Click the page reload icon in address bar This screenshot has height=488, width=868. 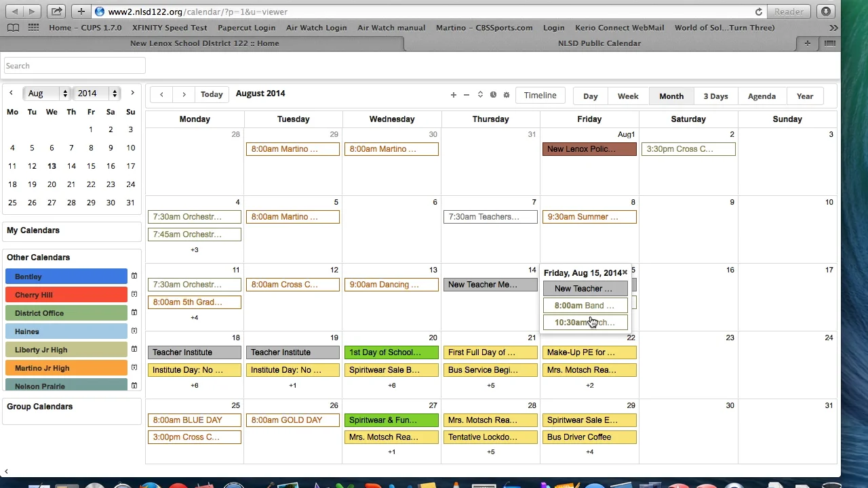(x=759, y=12)
